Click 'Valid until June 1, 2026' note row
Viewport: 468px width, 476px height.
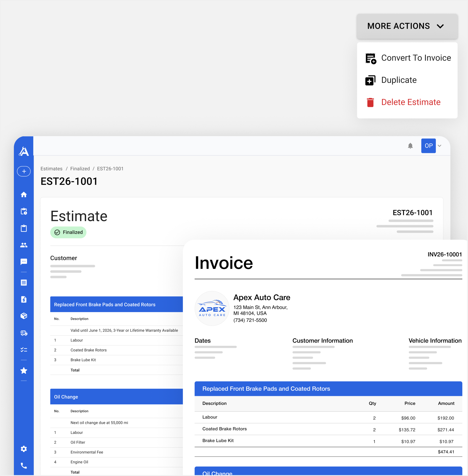point(117,330)
